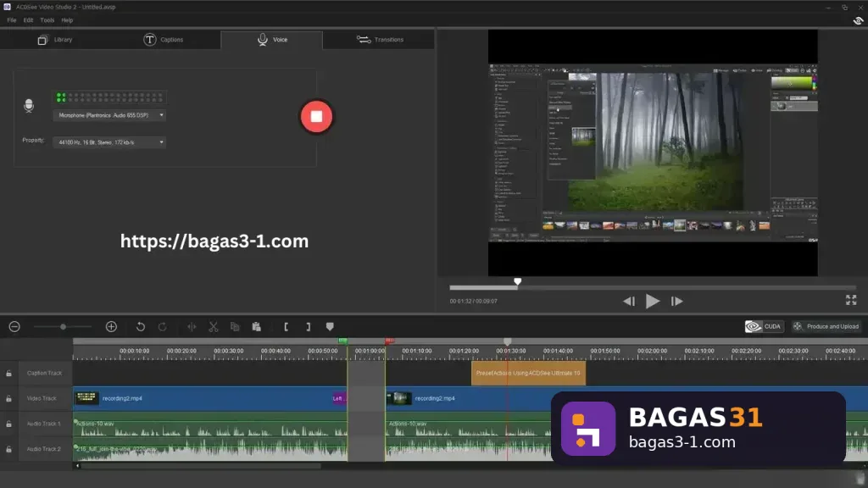Open the Transitions tab

(380, 40)
